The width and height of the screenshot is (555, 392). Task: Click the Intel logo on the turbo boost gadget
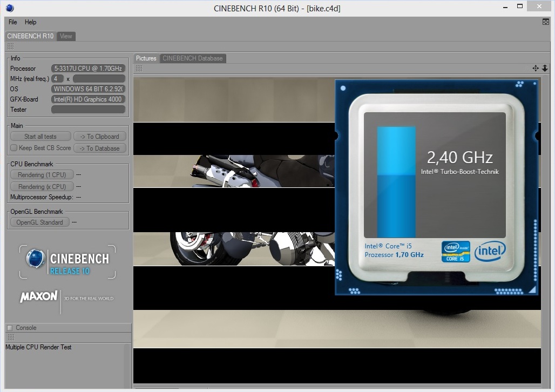click(x=490, y=251)
